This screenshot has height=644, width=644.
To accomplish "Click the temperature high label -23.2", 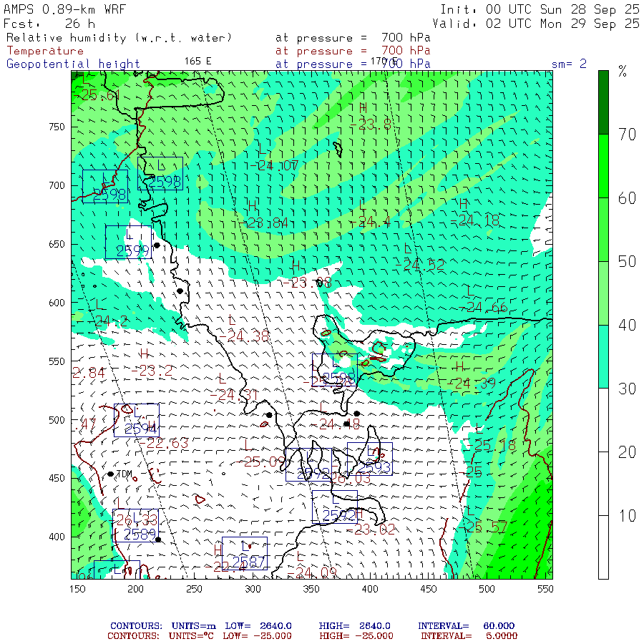I will tap(152, 371).
